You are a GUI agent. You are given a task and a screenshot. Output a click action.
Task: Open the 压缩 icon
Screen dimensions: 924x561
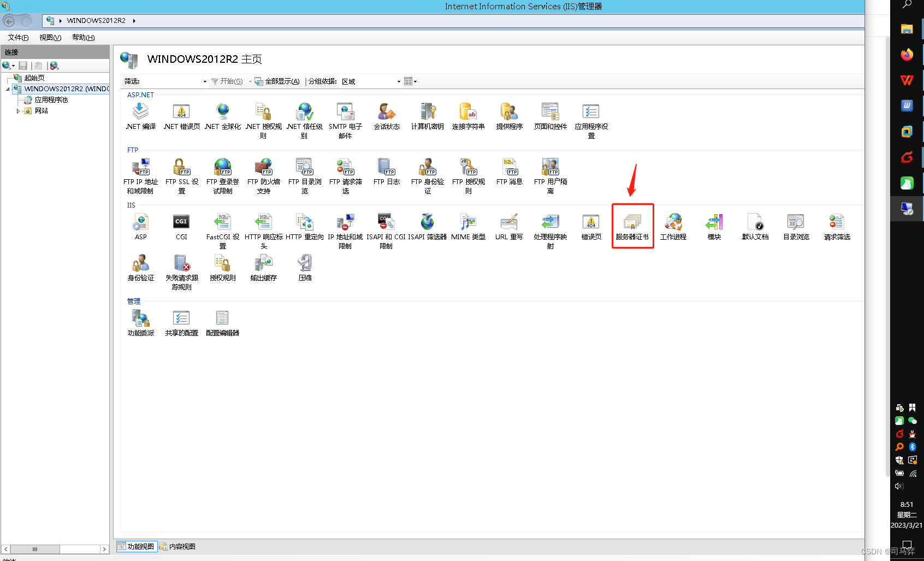305,268
